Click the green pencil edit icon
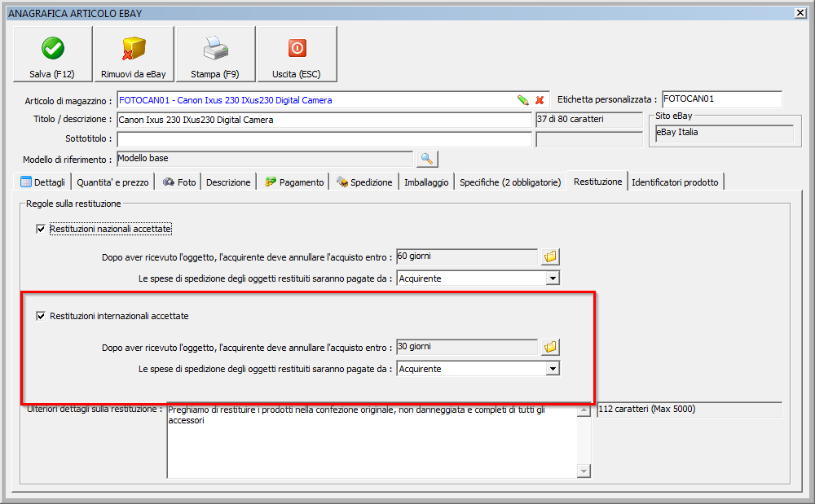 pyautogui.click(x=523, y=100)
